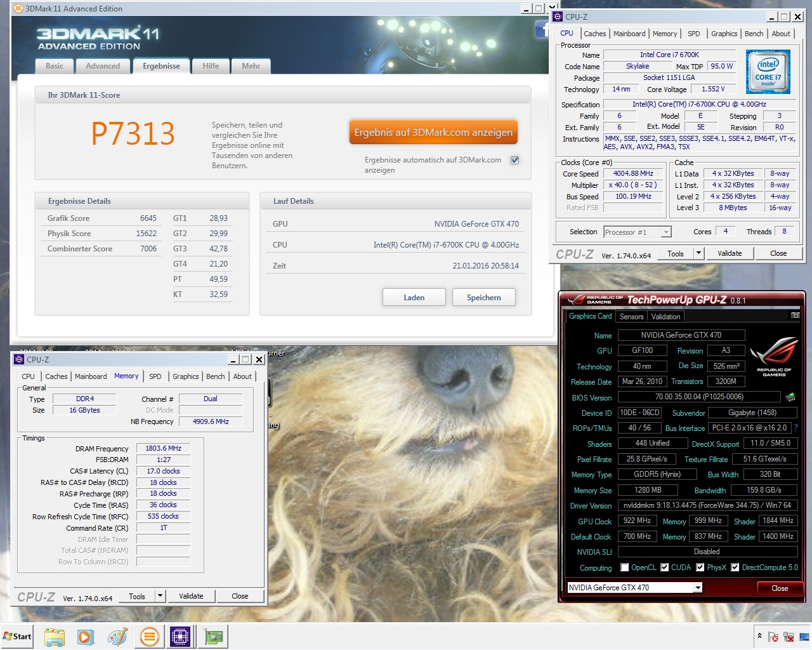Click Close button in Memory CPU-Z window
The width and height of the screenshot is (812, 650).
coord(240,596)
